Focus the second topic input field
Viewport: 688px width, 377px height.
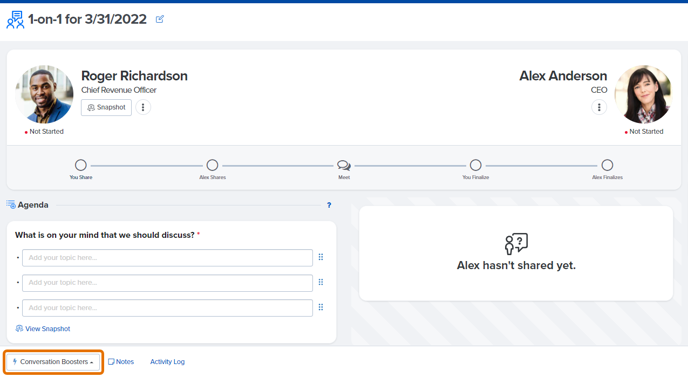pos(167,283)
